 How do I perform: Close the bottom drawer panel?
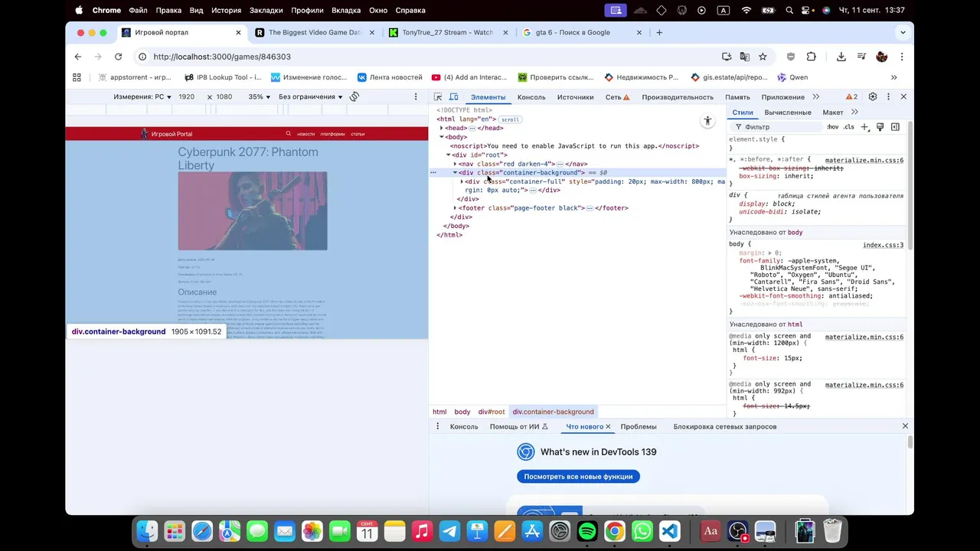pyautogui.click(x=905, y=426)
